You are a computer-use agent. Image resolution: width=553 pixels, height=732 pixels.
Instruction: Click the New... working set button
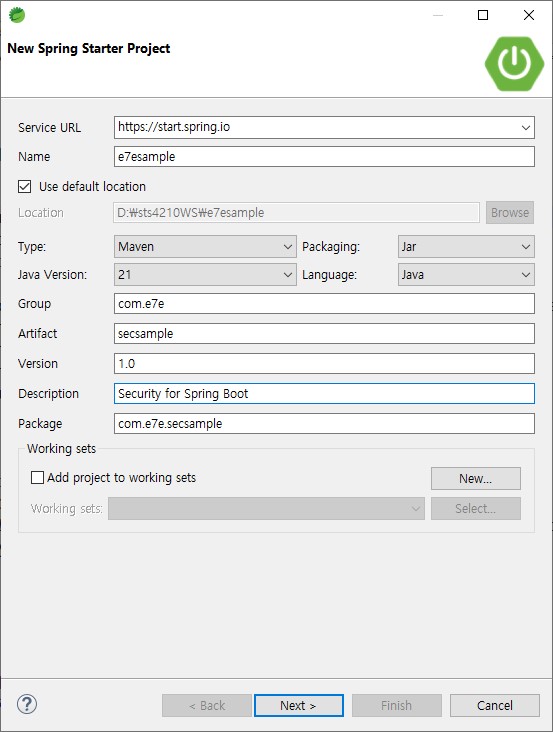[x=476, y=479]
